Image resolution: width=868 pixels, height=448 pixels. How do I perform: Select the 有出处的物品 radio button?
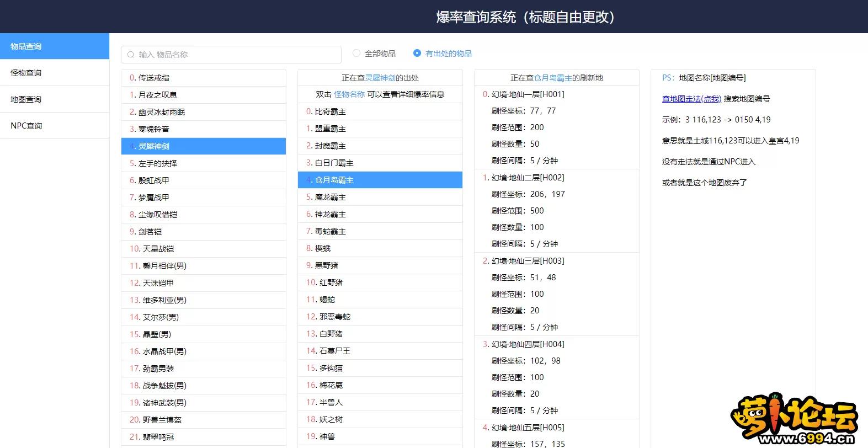(x=417, y=53)
